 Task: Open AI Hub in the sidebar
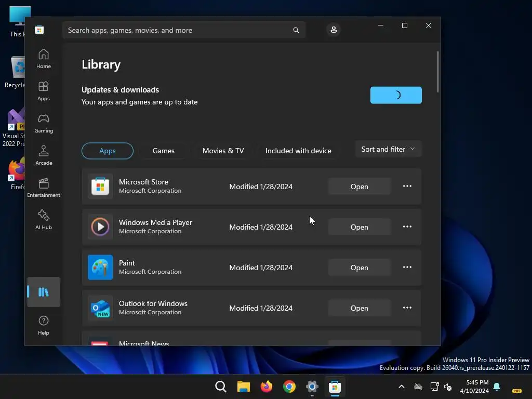(x=44, y=220)
